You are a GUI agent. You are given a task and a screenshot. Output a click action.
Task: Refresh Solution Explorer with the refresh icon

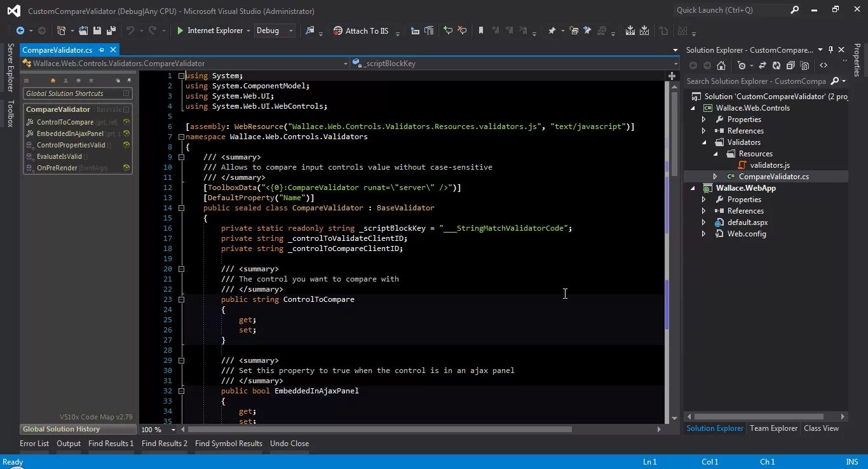(776, 65)
